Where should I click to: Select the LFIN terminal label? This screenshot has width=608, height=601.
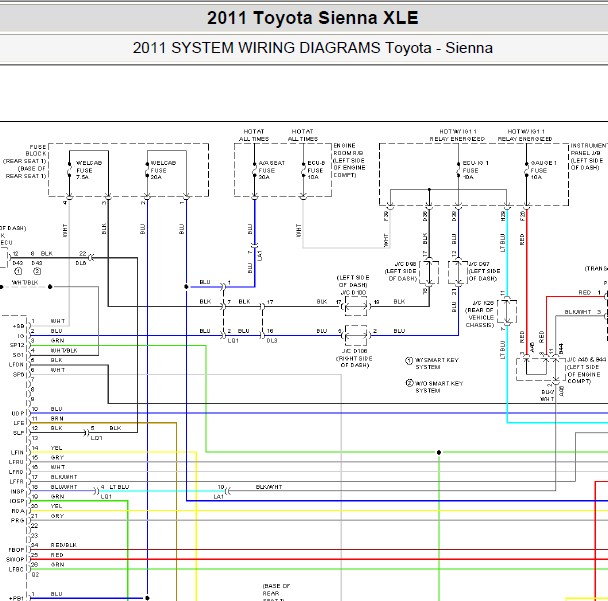[x=17, y=452]
